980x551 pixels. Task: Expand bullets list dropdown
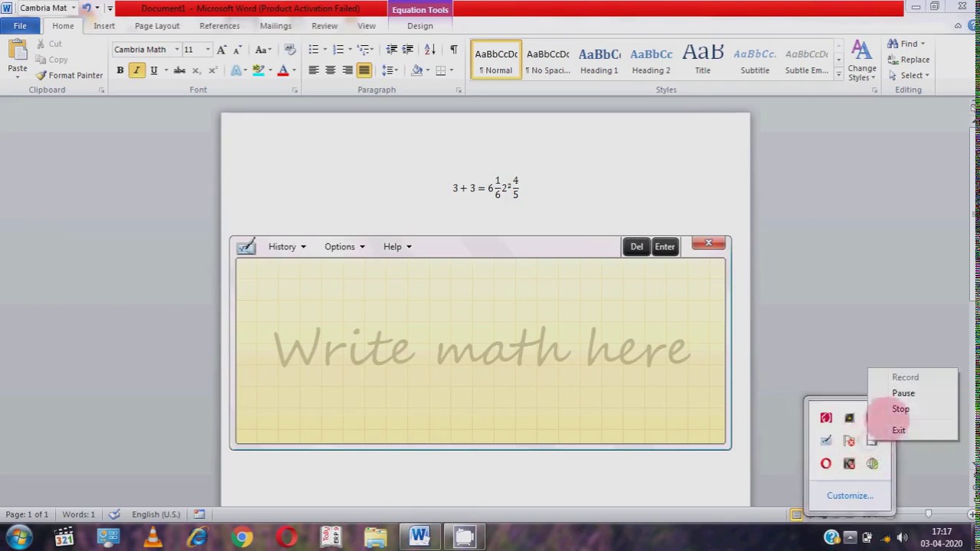(x=325, y=50)
